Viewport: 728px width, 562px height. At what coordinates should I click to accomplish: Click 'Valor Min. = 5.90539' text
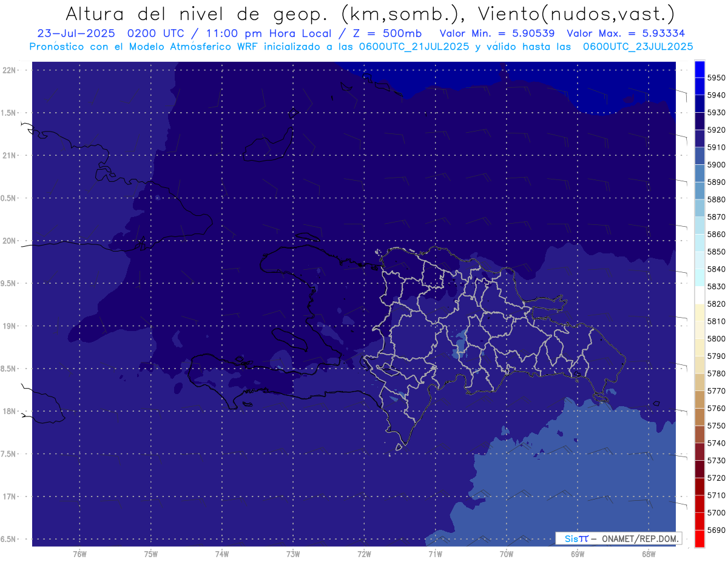coord(497,33)
